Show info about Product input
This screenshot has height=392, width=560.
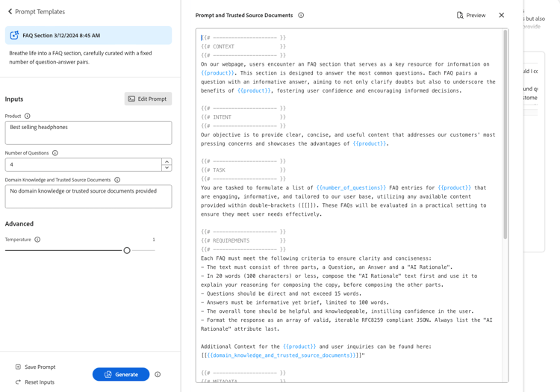point(28,116)
